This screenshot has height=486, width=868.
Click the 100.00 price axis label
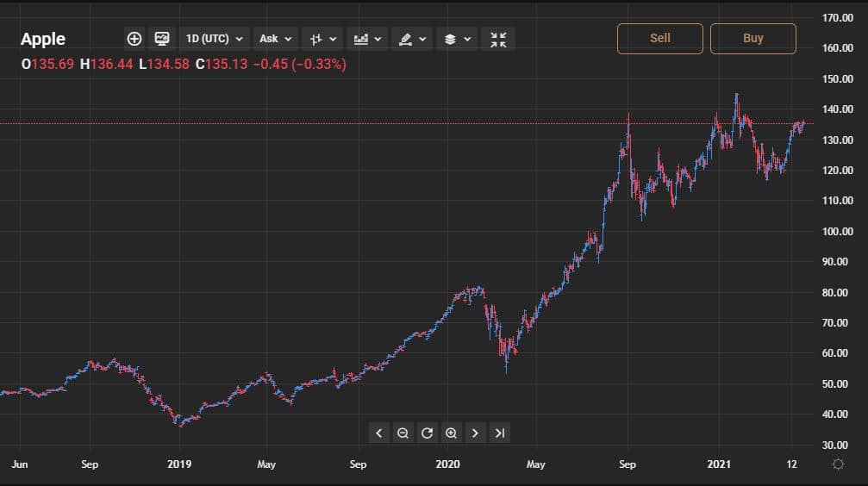click(x=838, y=232)
